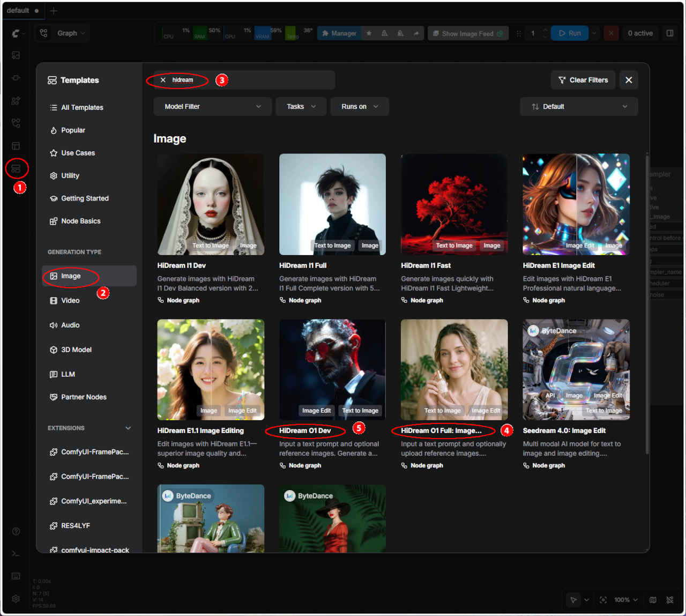Click the 0 active jobs button
This screenshot has width=686, height=616.
pos(640,33)
